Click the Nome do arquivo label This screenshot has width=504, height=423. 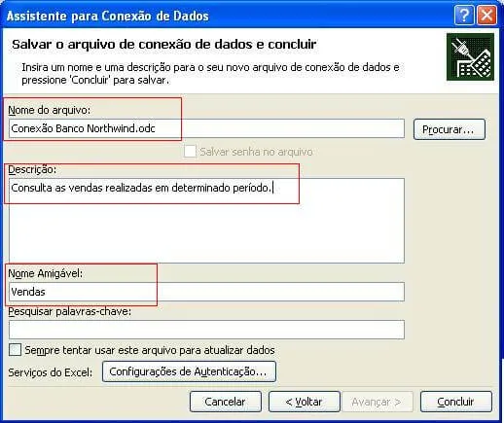click(50, 110)
